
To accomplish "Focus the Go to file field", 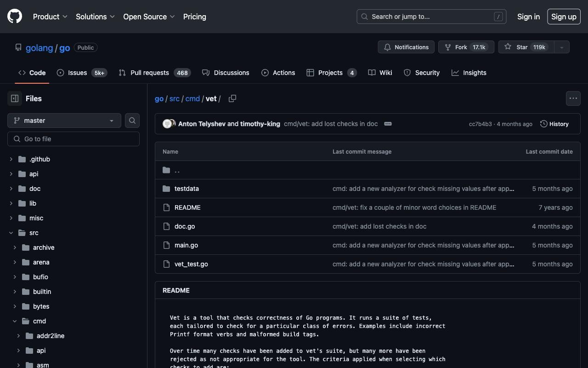I will (73, 139).
